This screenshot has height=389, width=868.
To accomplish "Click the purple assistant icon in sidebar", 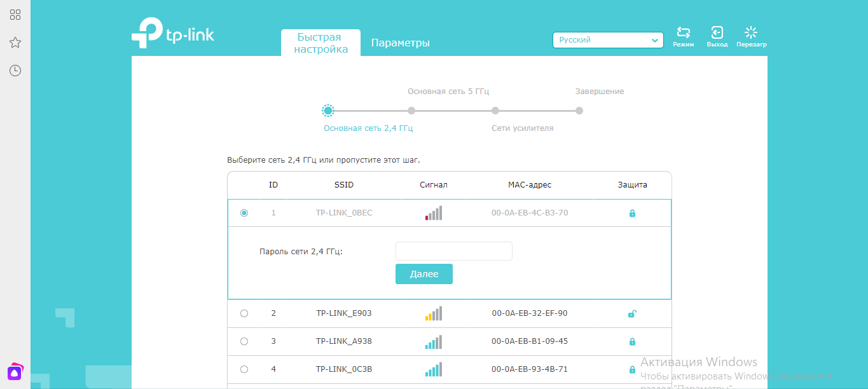I will 15,371.
